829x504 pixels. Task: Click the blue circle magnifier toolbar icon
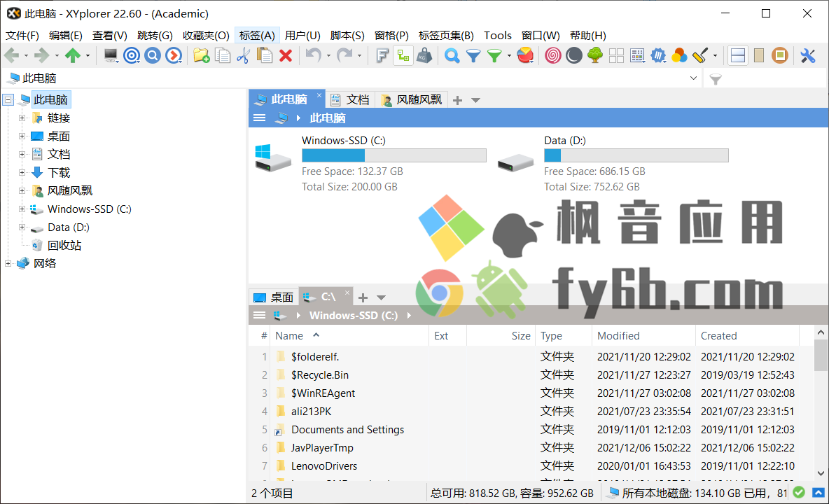(153, 55)
